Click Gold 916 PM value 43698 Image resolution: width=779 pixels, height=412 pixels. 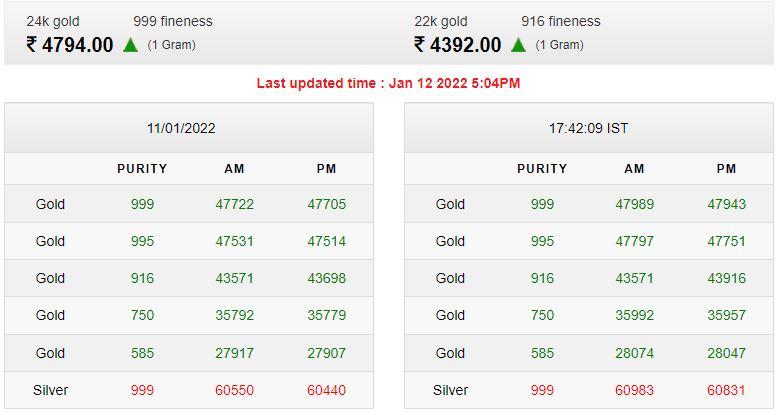coord(326,278)
